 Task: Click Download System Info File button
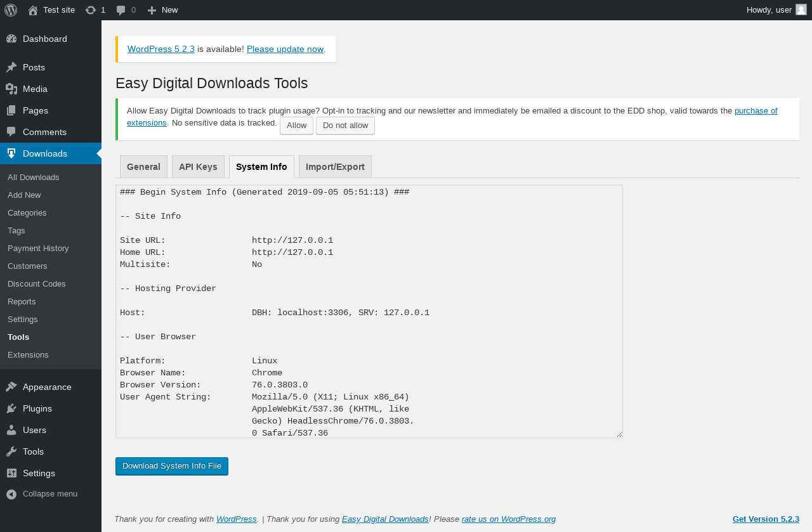pyautogui.click(x=172, y=466)
